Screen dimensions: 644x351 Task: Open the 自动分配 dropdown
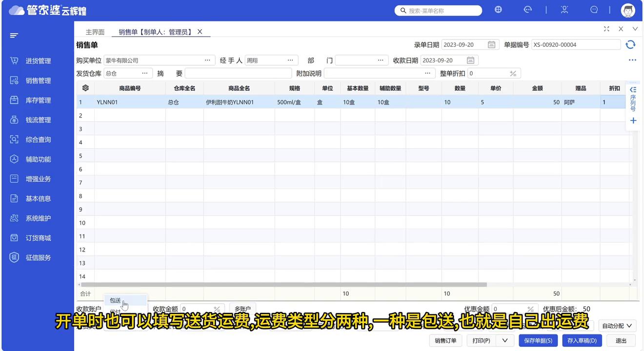pyautogui.click(x=617, y=326)
